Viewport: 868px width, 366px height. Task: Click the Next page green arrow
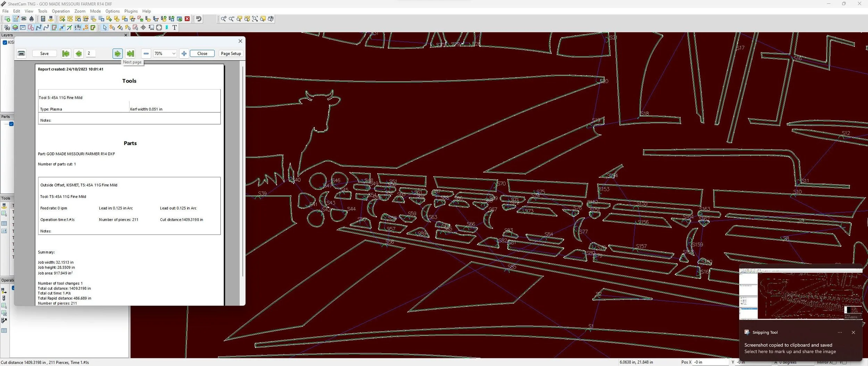pos(118,53)
